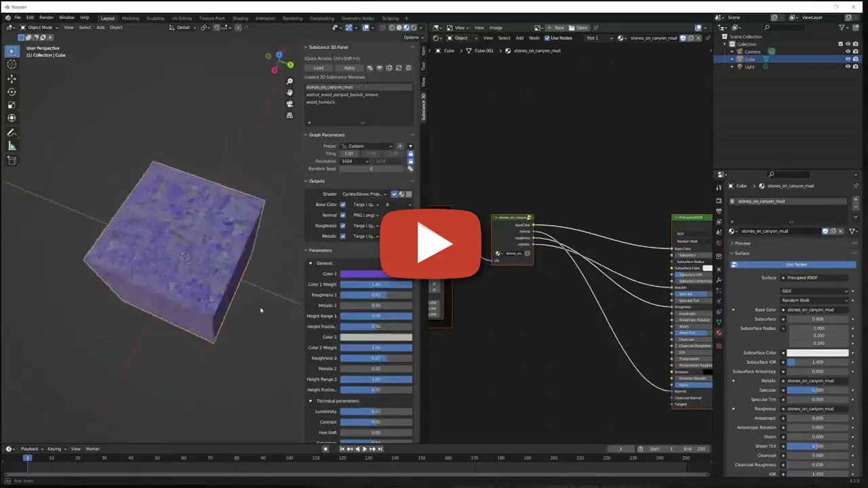Expand the Cube item in outliner
The height and width of the screenshot is (488, 868).
(x=732, y=59)
